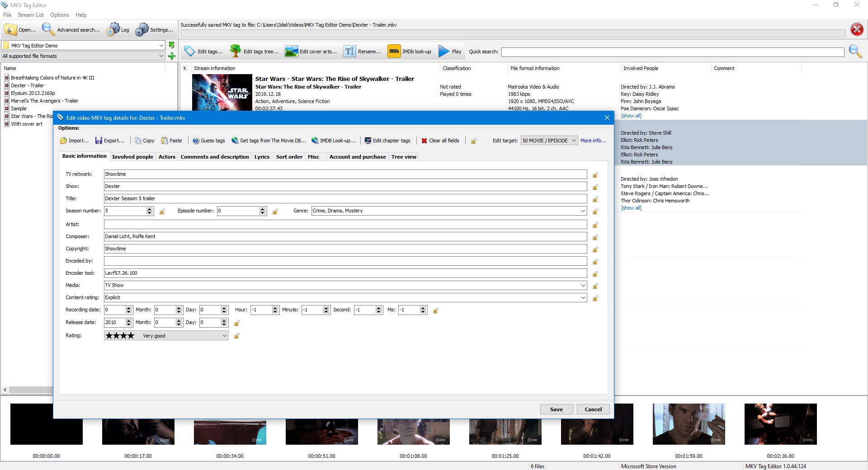
Task: Get tags from The Movie DB
Action: pos(269,141)
